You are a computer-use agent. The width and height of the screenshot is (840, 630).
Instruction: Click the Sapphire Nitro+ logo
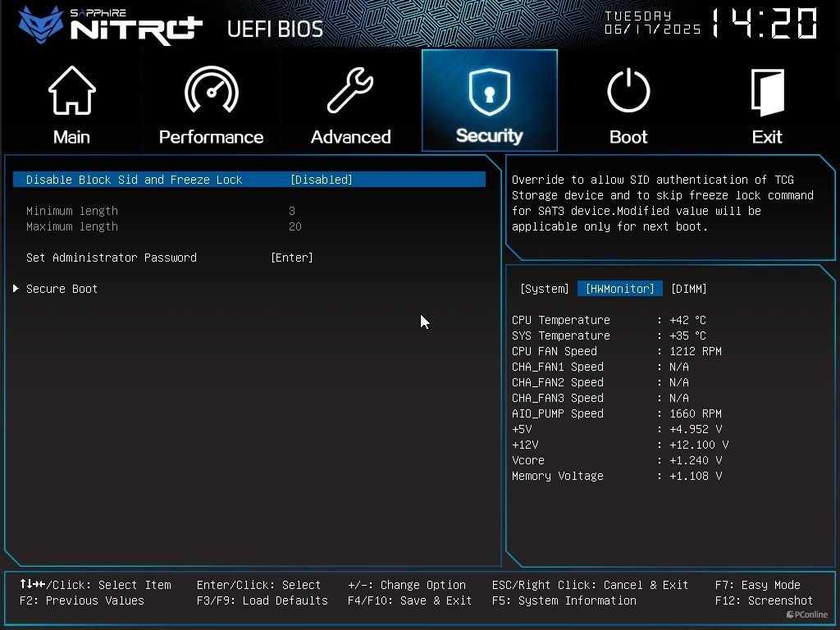(111, 25)
